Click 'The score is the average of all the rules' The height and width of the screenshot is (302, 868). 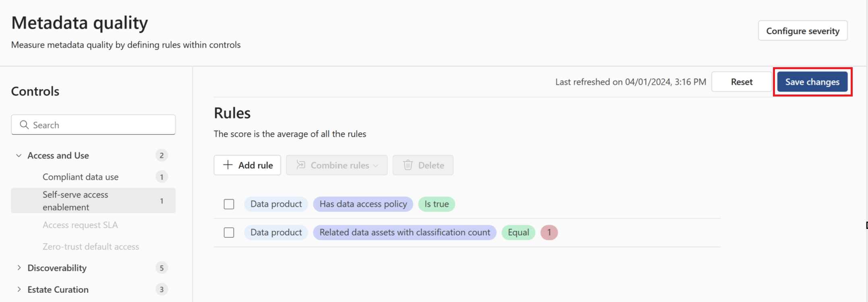290,134
